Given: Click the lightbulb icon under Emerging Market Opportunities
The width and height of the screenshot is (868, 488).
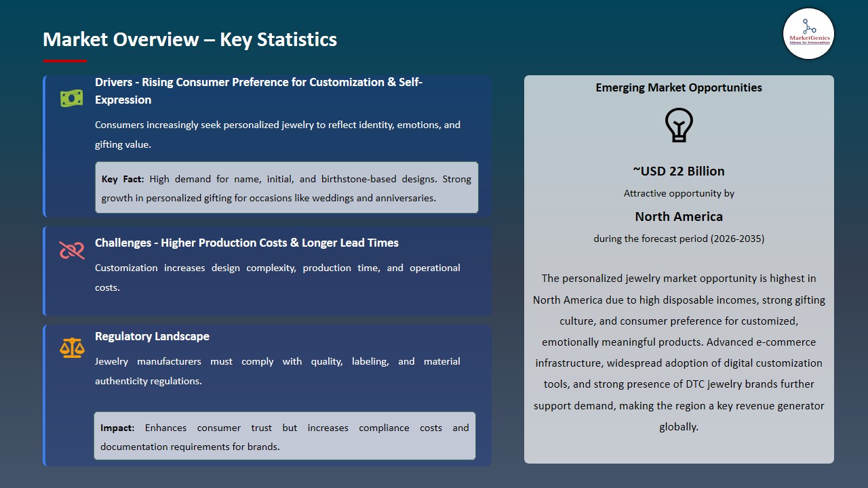Looking at the screenshot, I should (x=679, y=125).
